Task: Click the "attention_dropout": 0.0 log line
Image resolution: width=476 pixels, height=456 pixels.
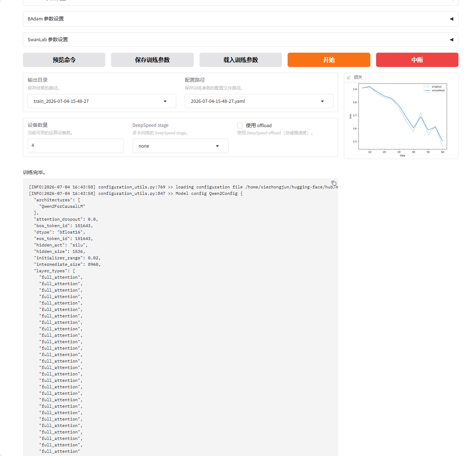Action: click(66, 219)
